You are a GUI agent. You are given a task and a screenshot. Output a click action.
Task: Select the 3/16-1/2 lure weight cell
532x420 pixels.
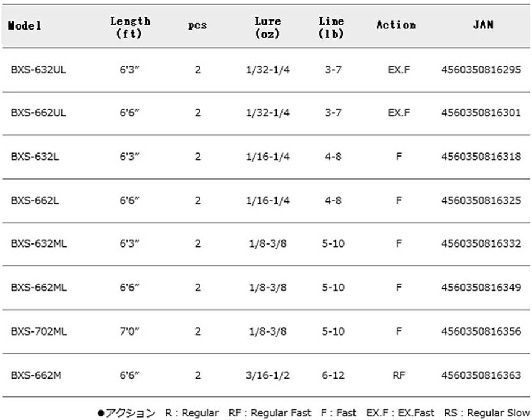(268, 375)
